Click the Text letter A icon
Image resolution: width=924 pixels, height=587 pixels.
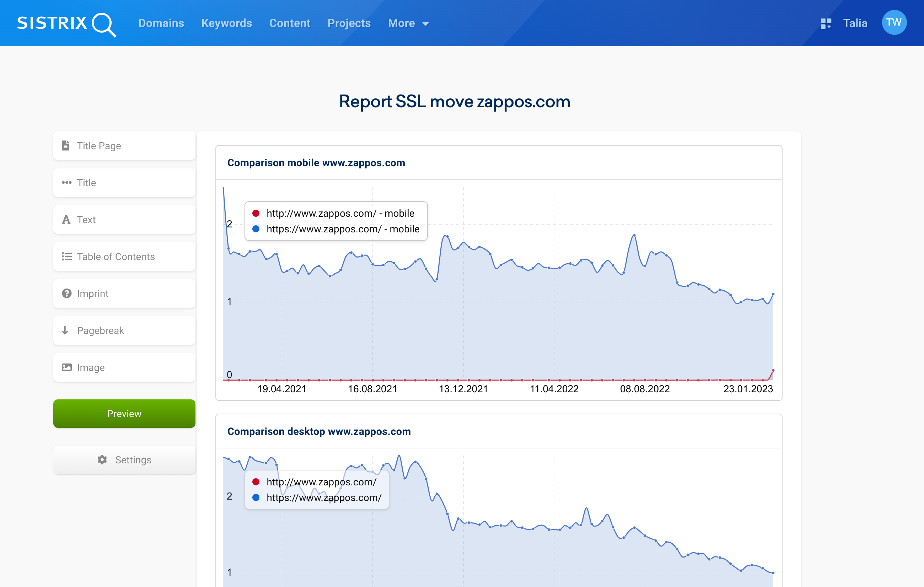[x=66, y=220]
